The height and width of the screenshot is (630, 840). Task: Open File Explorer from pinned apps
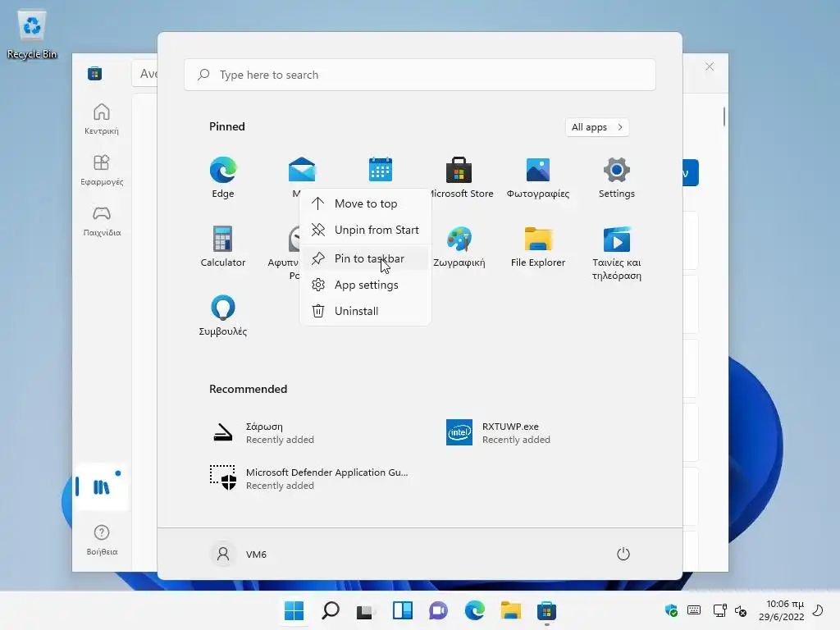click(538, 246)
